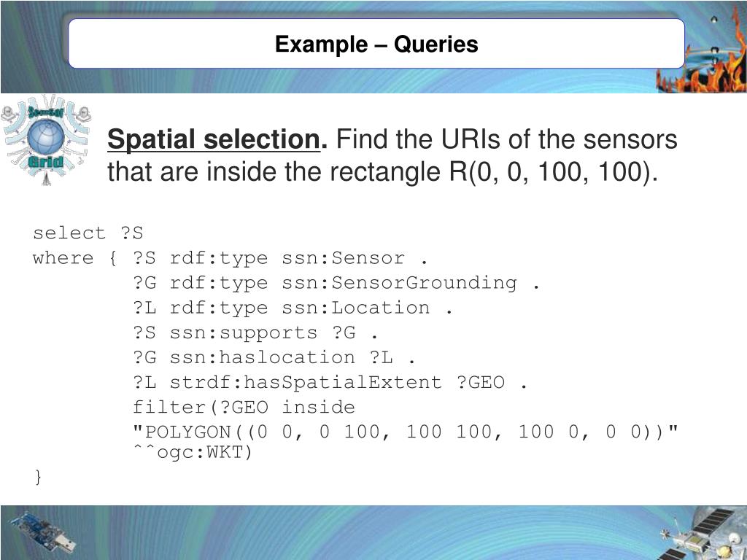Click the Example – Queries title box
The image size is (747, 560).
376,44
